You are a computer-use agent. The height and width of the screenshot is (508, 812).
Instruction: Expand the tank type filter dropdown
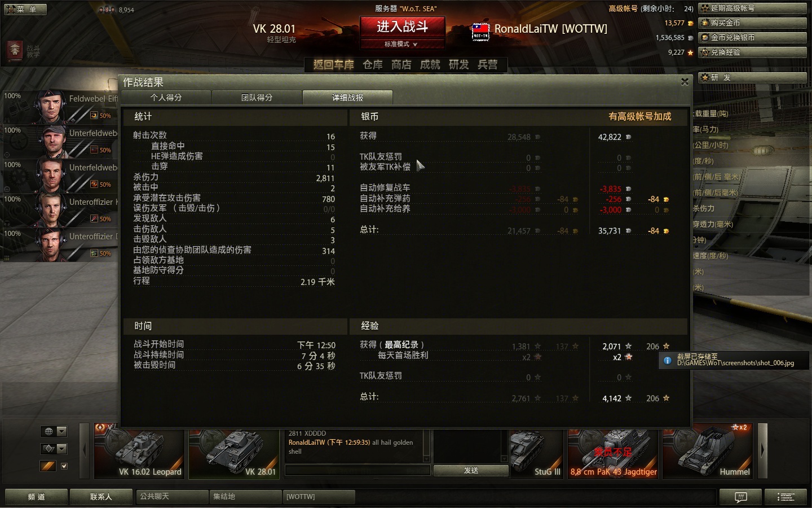[x=54, y=449]
